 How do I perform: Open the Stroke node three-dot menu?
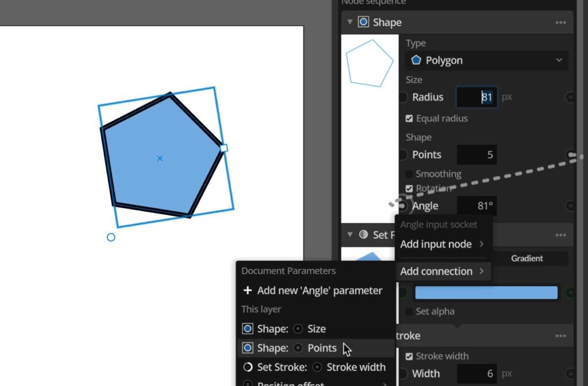[560, 336]
